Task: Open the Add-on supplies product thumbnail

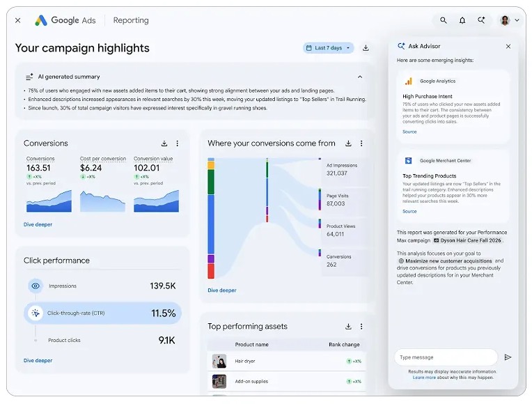Action: [x=219, y=382]
